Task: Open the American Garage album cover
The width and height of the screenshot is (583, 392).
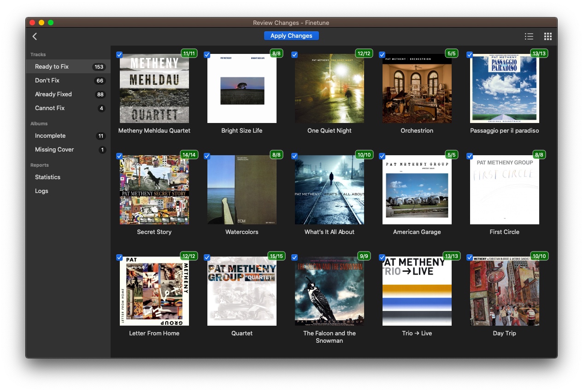Action: coord(417,190)
